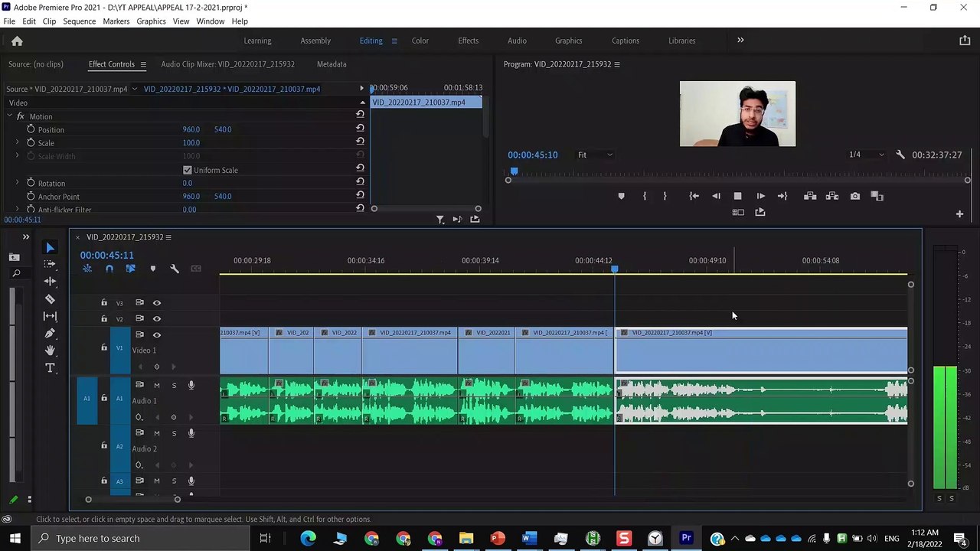Select the Track Select Forward tool
Image resolution: width=980 pixels, height=551 pixels.
pos(51,264)
